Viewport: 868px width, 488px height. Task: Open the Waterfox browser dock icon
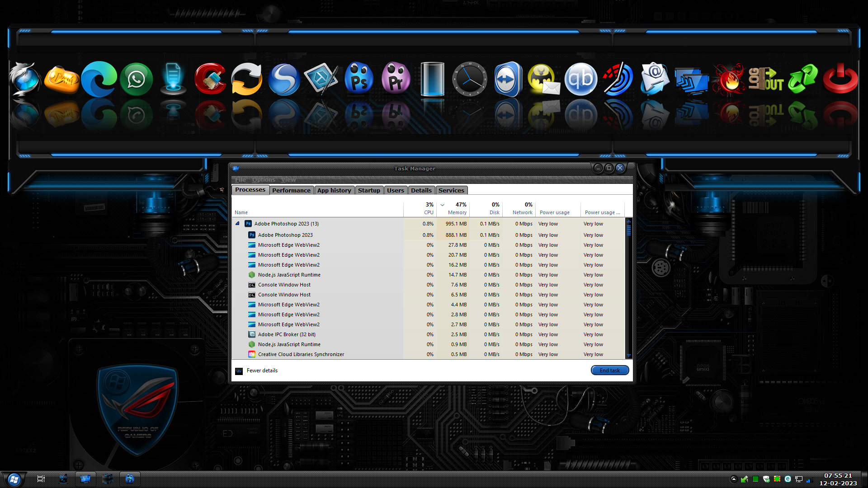[x=25, y=79]
